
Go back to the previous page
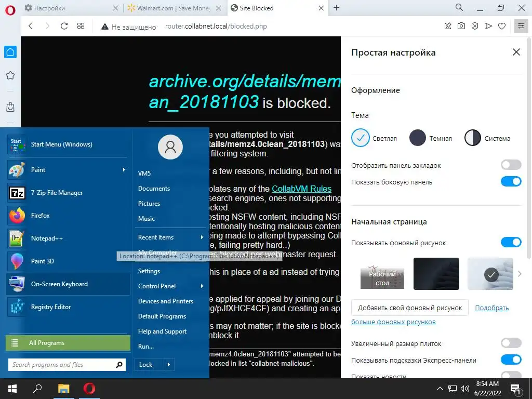(31, 26)
